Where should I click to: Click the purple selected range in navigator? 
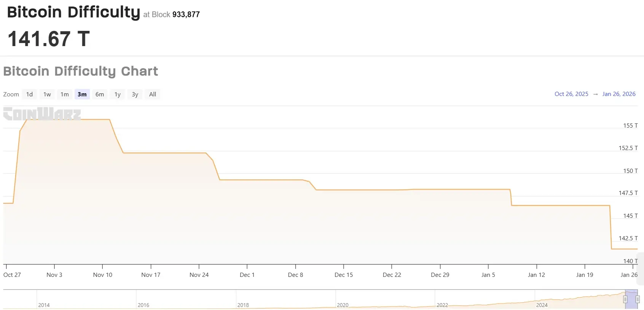(x=631, y=300)
